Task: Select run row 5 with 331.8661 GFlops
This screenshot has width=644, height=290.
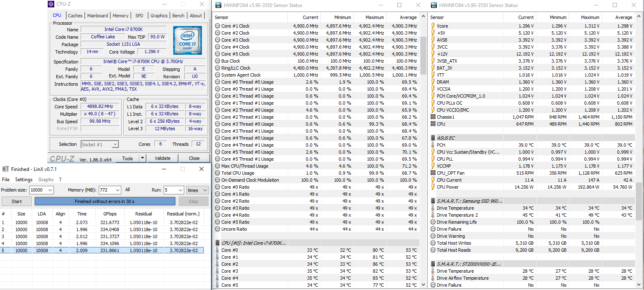Action: pyautogui.click(x=102, y=250)
